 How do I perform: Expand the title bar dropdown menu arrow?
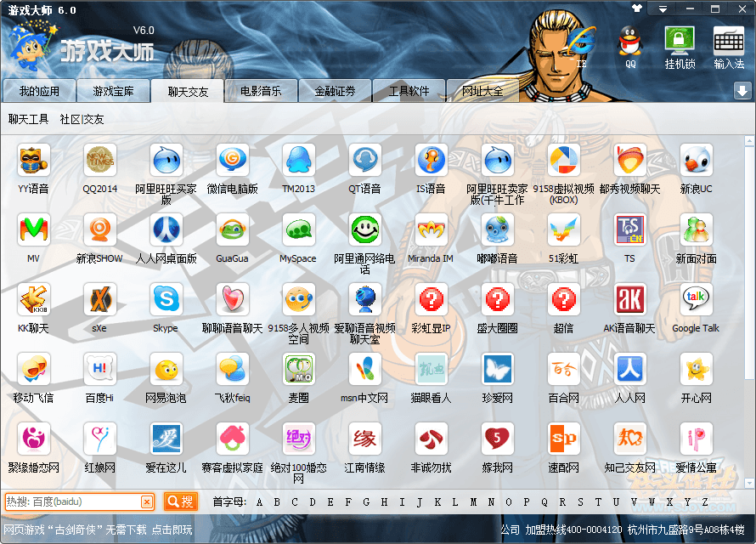pyautogui.click(x=663, y=9)
